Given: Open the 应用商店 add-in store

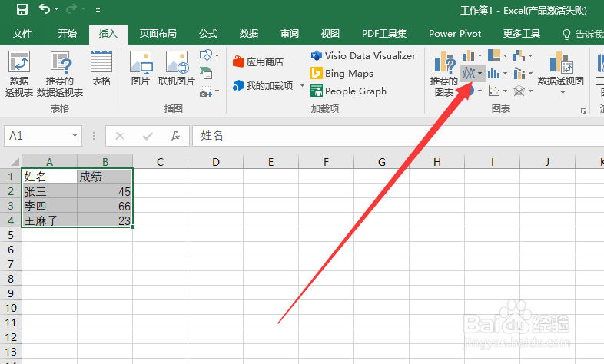Looking at the screenshot, I should click(x=258, y=61).
